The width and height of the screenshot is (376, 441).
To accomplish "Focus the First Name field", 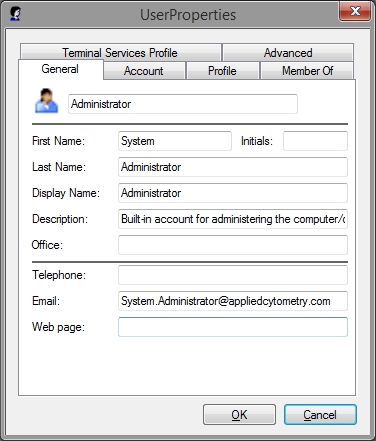I will [x=175, y=141].
